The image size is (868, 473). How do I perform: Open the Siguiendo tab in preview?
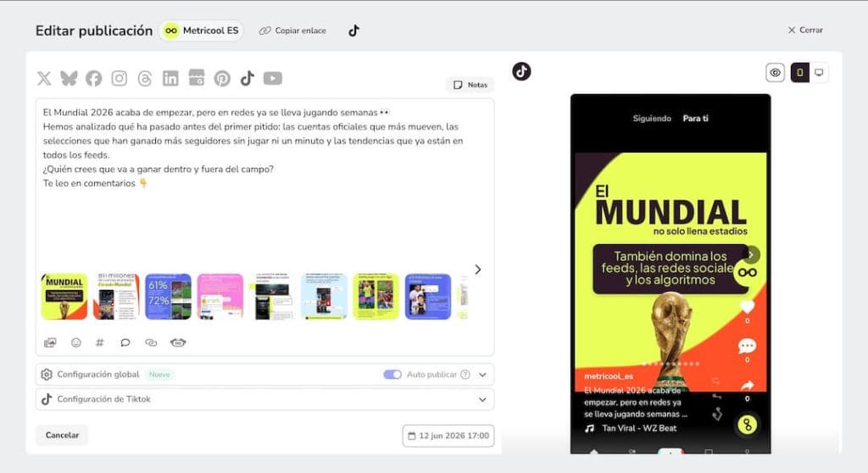pos(652,119)
